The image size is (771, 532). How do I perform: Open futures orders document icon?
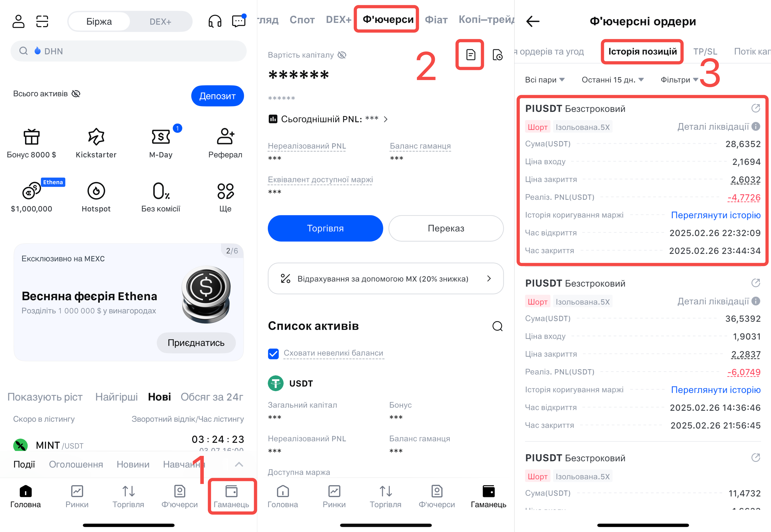pyautogui.click(x=471, y=54)
